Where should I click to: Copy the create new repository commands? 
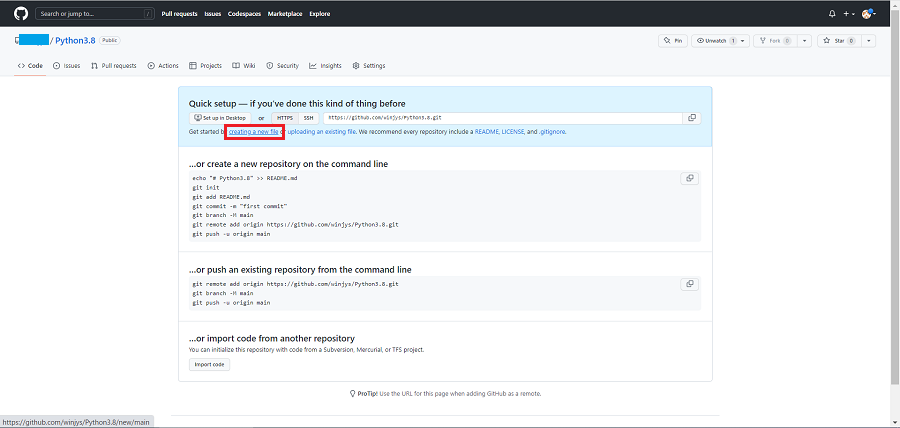[x=688, y=178]
